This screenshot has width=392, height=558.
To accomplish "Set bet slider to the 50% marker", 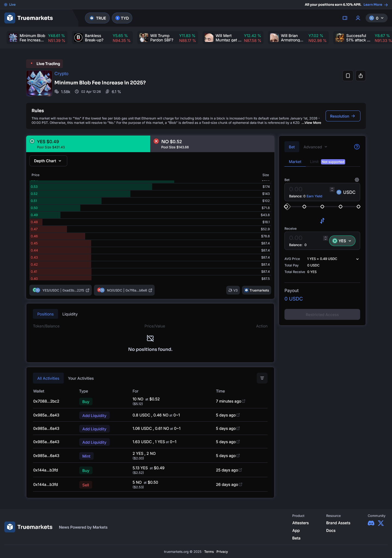I will click(322, 207).
